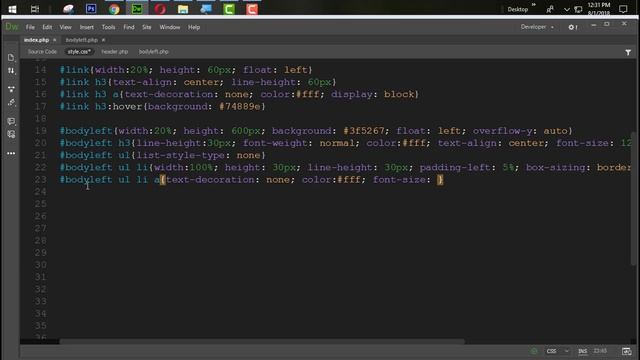
Task: Open the Window menu
Action: click(169, 27)
